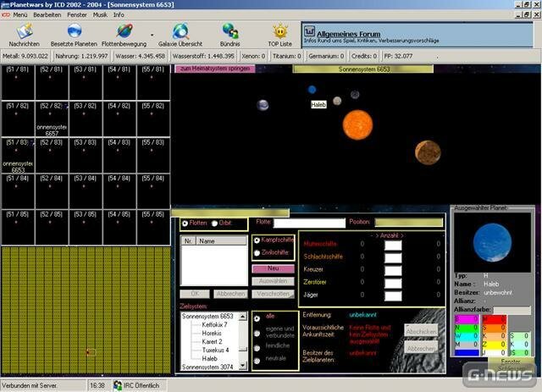Click the Mutterschiffe quantity input box
542x392 pixels.
393,246
